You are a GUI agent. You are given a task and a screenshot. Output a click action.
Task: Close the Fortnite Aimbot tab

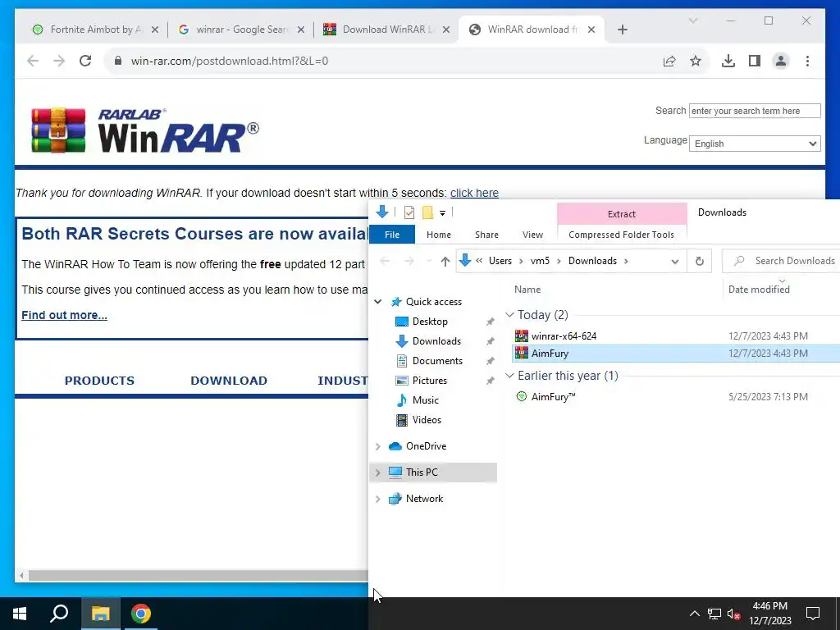(155, 30)
